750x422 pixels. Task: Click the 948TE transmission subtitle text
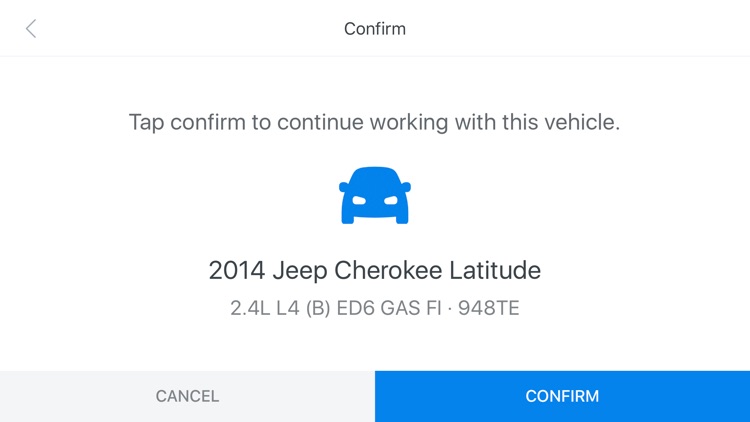pos(489,308)
